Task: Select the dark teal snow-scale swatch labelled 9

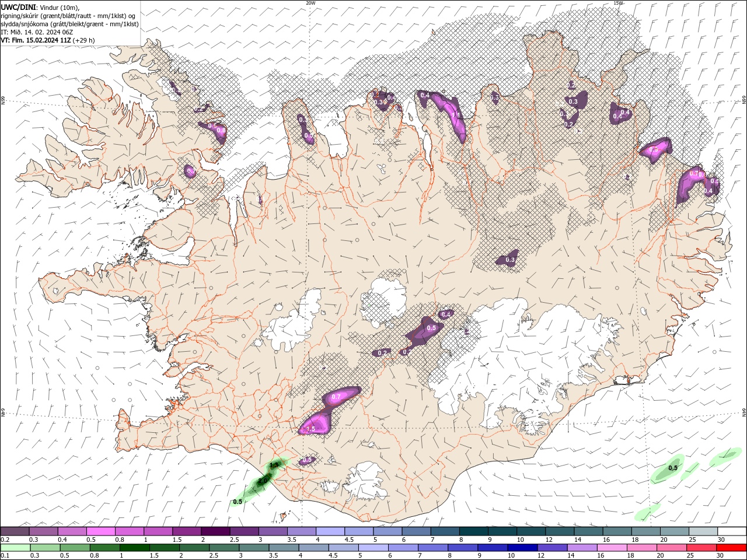Action: pos(502,531)
